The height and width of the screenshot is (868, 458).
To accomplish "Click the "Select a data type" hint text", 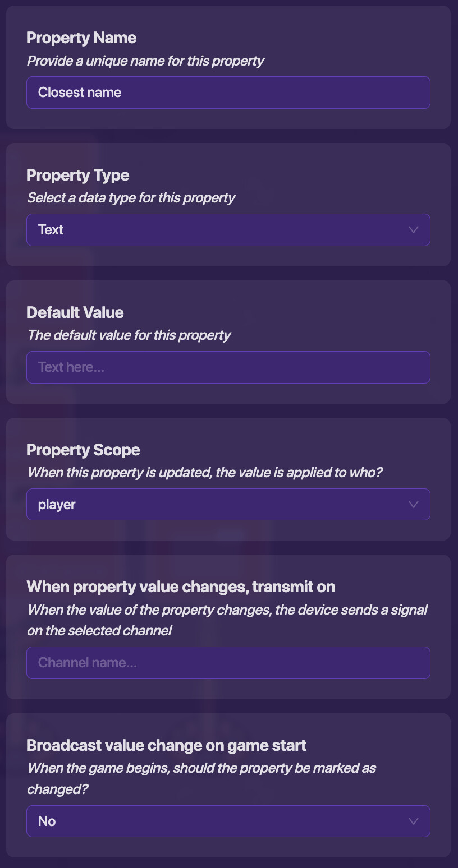I will click(x=131, y=198).
